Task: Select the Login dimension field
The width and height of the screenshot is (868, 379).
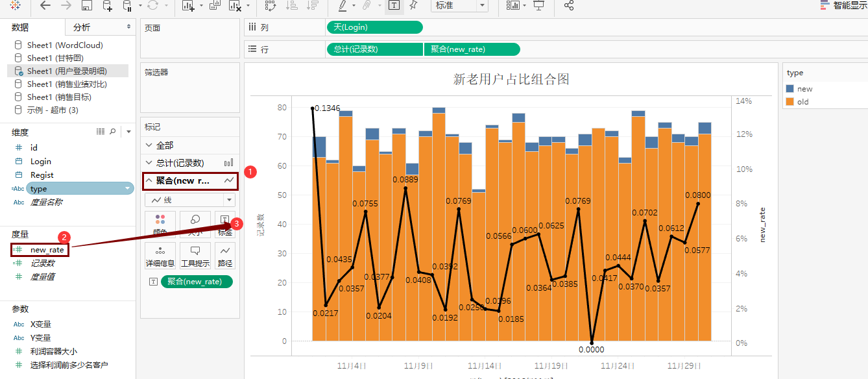Action: [x=40, y=162]
